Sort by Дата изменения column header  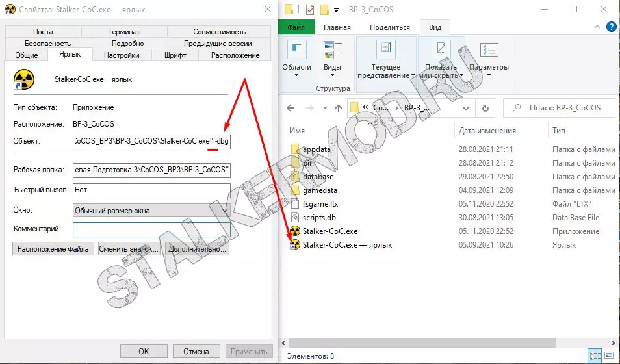point(487,131)
